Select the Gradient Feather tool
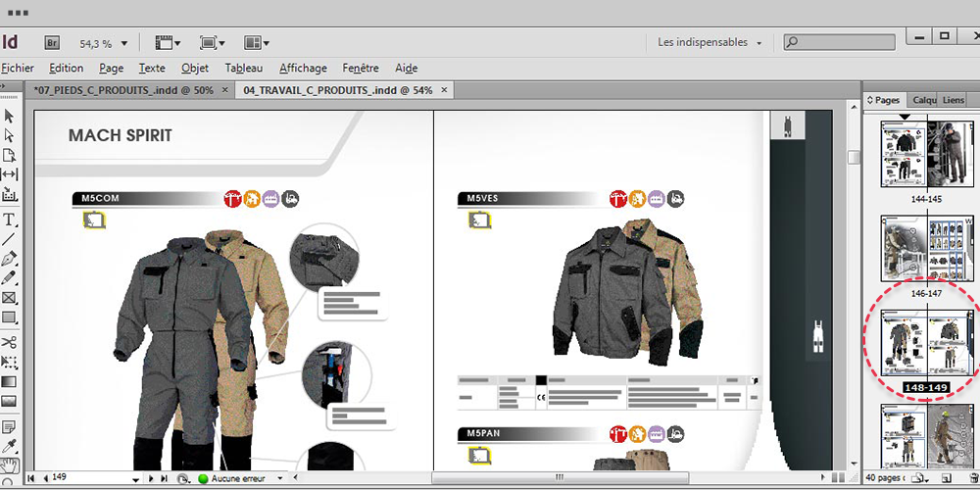 pos(9,401)
